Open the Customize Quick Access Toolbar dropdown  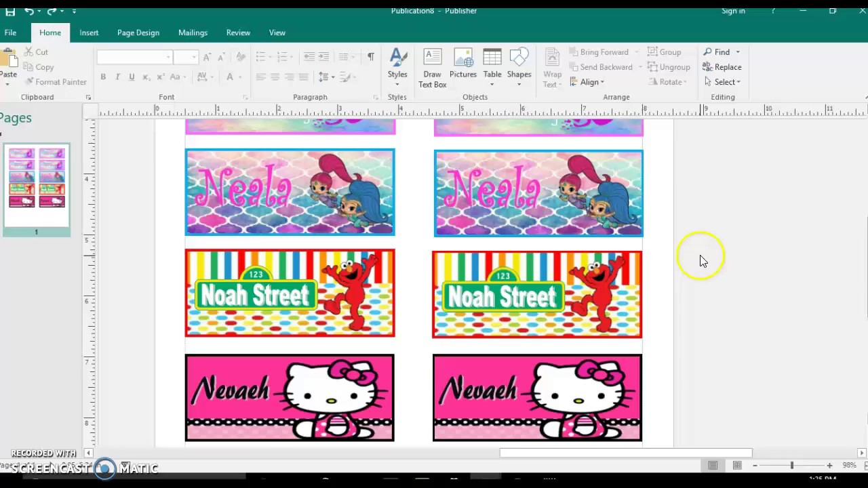coord(74,12)
